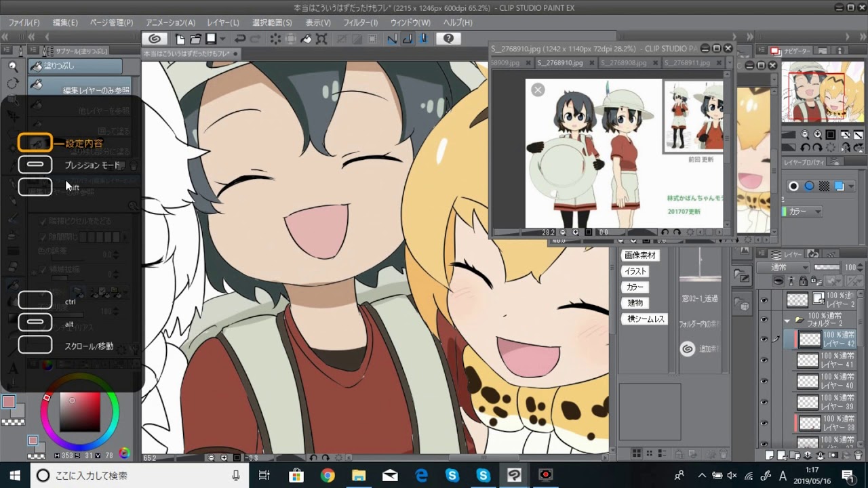Click the 画像素材 material tag
Viewport: 868px width, 488px height.
[x=640, y=256]
